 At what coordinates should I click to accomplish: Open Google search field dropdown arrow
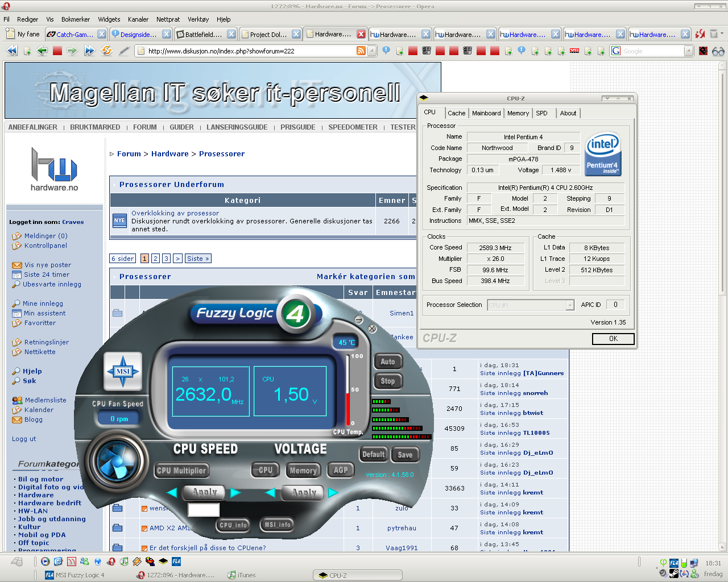click(x=689, y=51)
